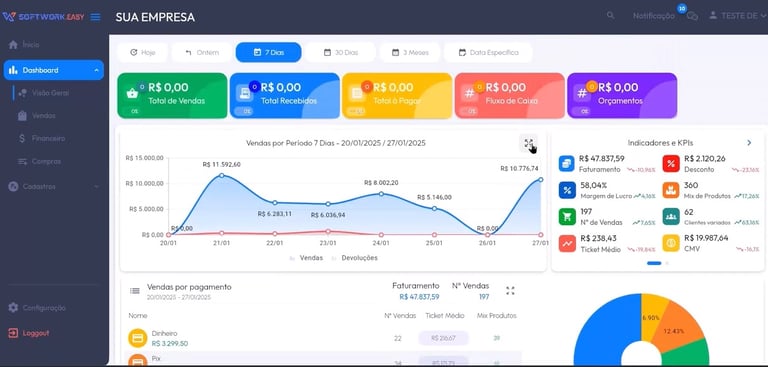Image resolution: width=768 pixels, height=367 pixels.
Task: Select the 7 Dias period filter
Action: click(268, 52)
